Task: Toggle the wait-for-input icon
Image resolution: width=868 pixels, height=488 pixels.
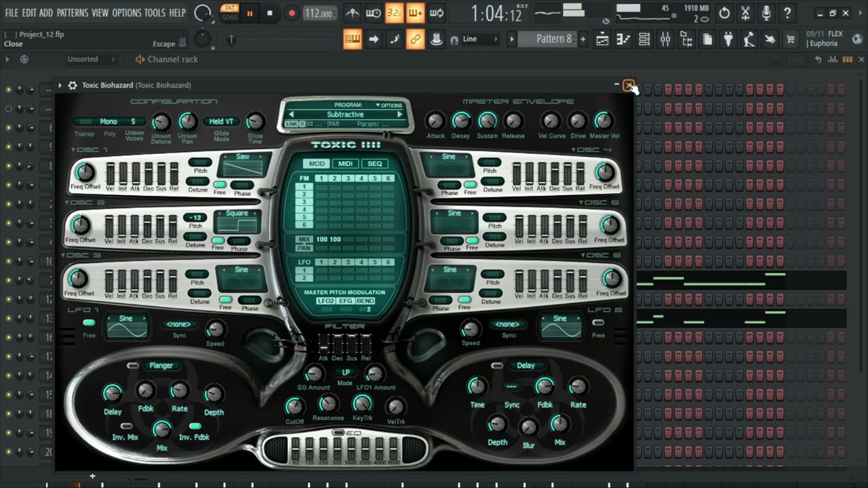Action: pyautogui.click(x=373, y=13)
